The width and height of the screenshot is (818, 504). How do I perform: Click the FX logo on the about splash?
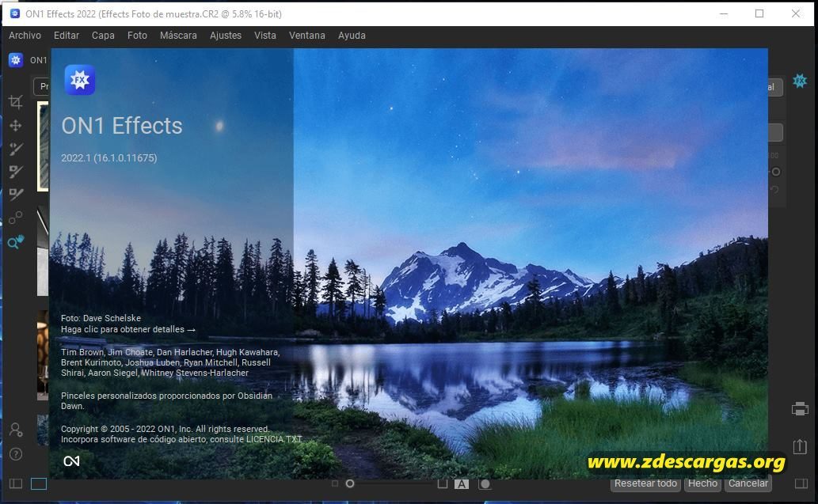[x=80, y=80]
